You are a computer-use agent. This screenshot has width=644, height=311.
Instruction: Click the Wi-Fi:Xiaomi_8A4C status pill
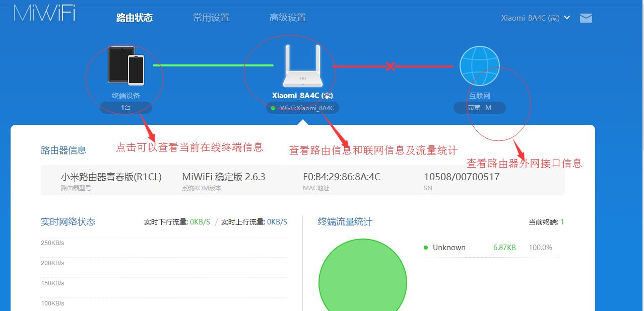pos(302,108)
